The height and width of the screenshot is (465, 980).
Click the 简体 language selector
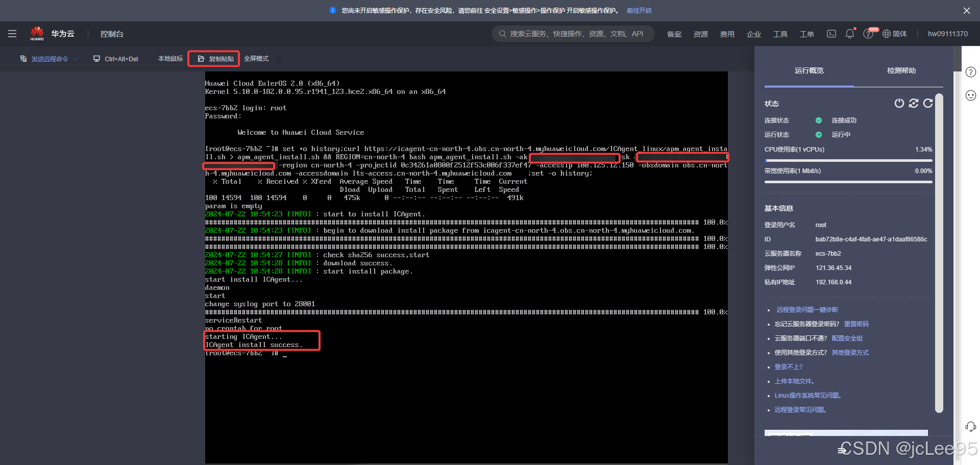coord(900,34)
